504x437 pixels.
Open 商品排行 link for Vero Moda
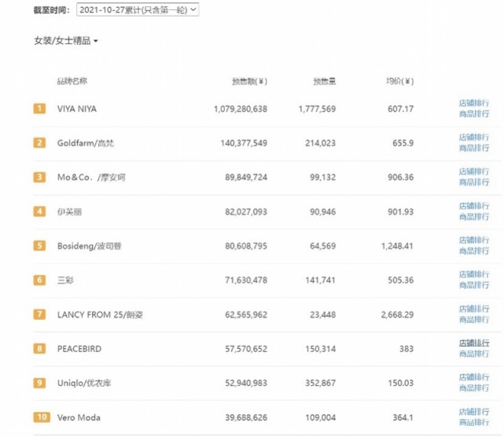point(474,422)
